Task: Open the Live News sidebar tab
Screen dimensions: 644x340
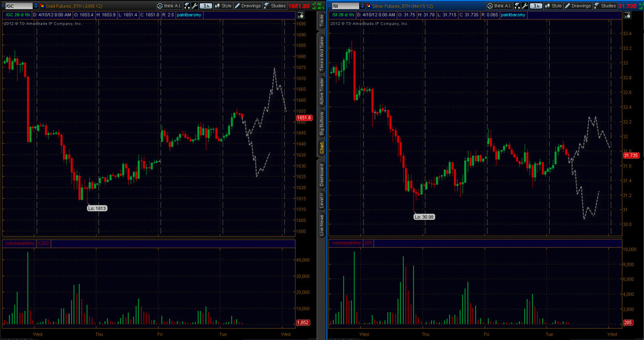Action: click(x=322, y=225)
